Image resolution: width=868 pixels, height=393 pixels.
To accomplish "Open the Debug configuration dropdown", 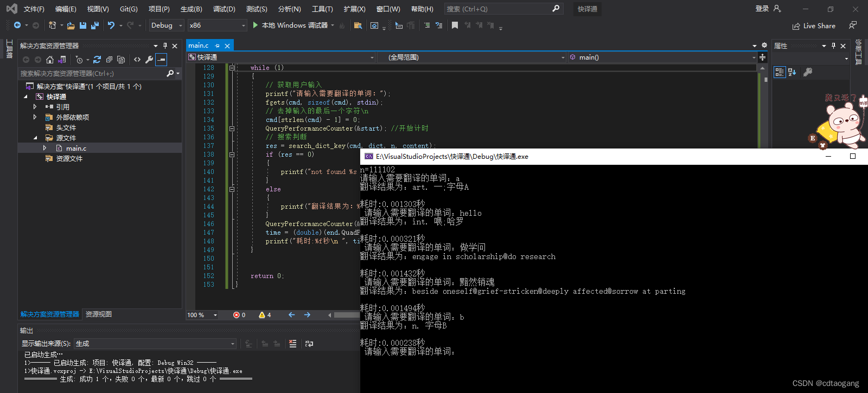I will (x=167, y=25).
